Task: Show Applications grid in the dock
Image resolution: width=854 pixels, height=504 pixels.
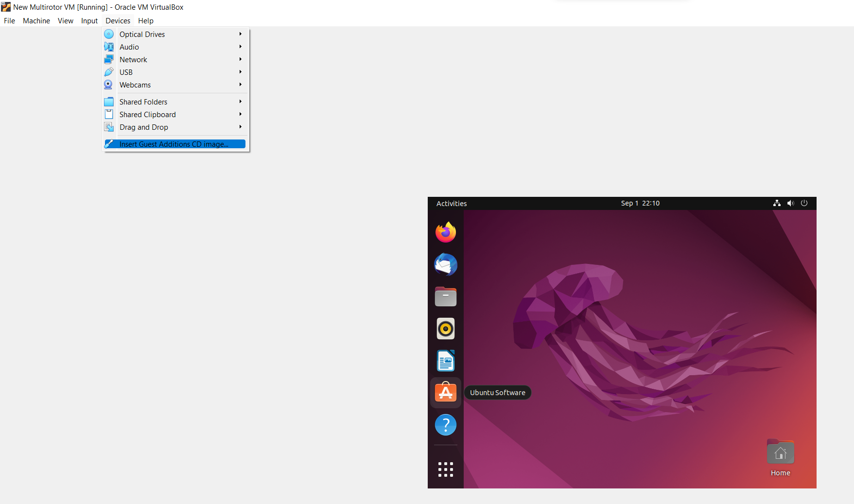Action: (x=446, y=469)
